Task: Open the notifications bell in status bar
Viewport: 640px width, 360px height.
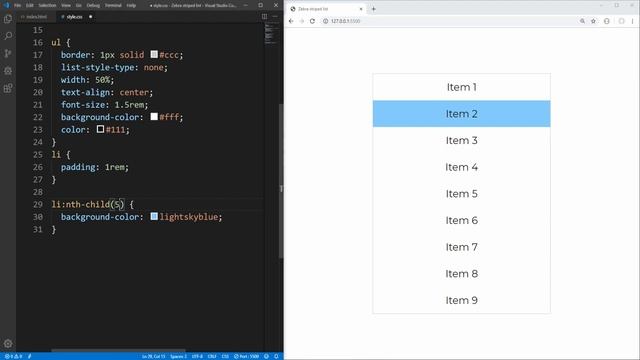Action: click(x=276, y=356)
